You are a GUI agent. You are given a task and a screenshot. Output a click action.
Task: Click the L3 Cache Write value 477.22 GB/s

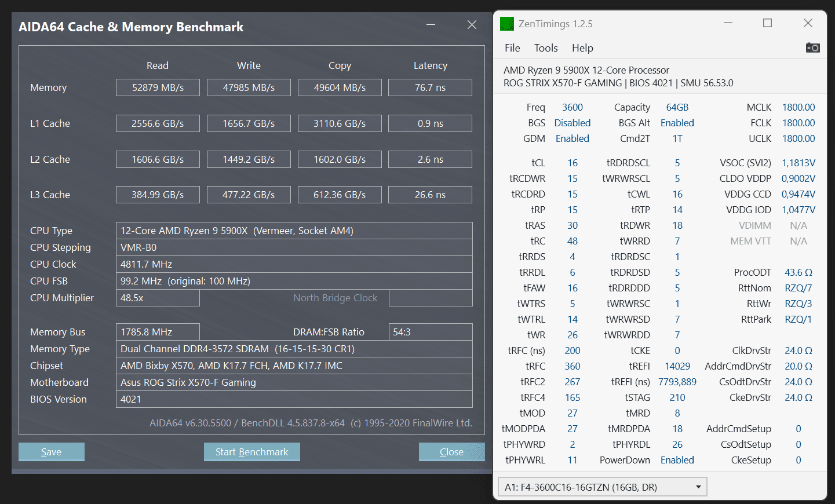point(249,195)
